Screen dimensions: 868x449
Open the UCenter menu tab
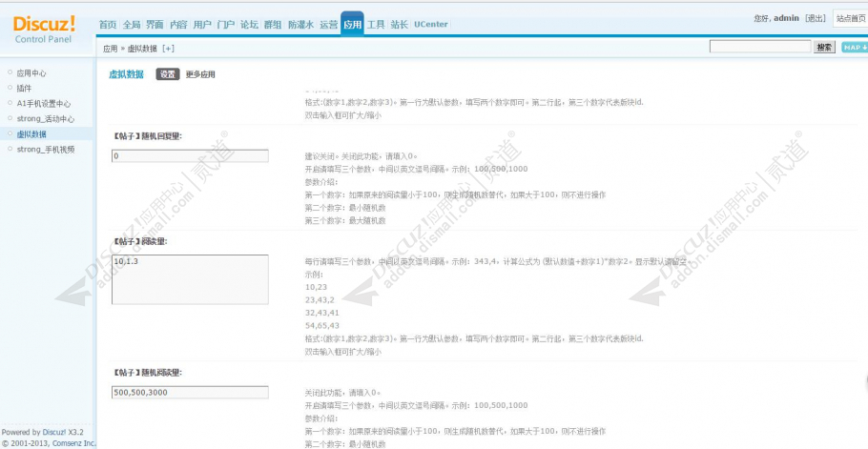point(431,25)
